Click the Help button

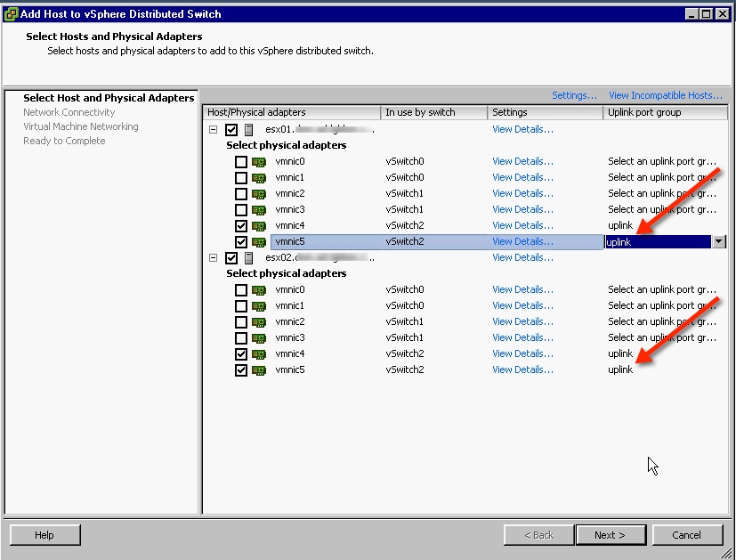[44, 535]
